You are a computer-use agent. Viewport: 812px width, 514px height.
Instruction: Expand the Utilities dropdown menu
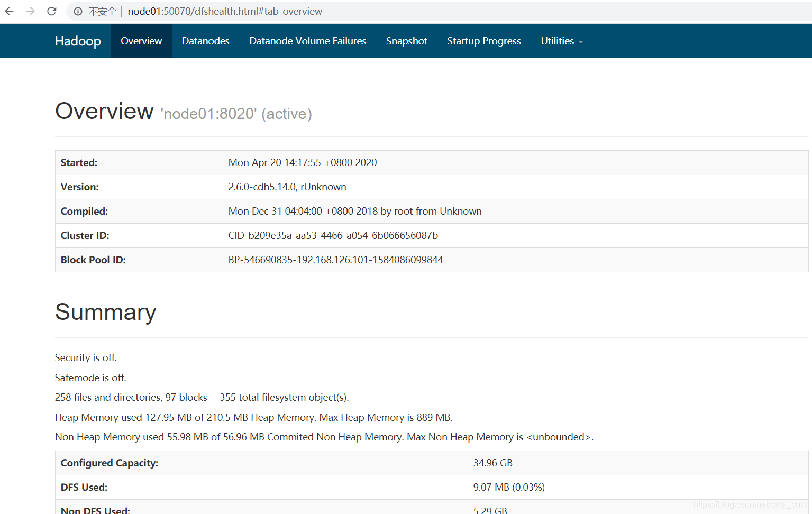click(562, 41)
